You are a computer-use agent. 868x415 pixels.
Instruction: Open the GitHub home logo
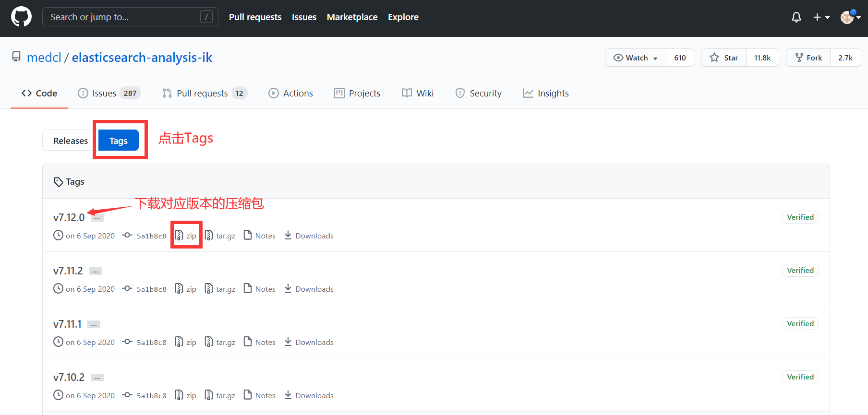[21, 17]
